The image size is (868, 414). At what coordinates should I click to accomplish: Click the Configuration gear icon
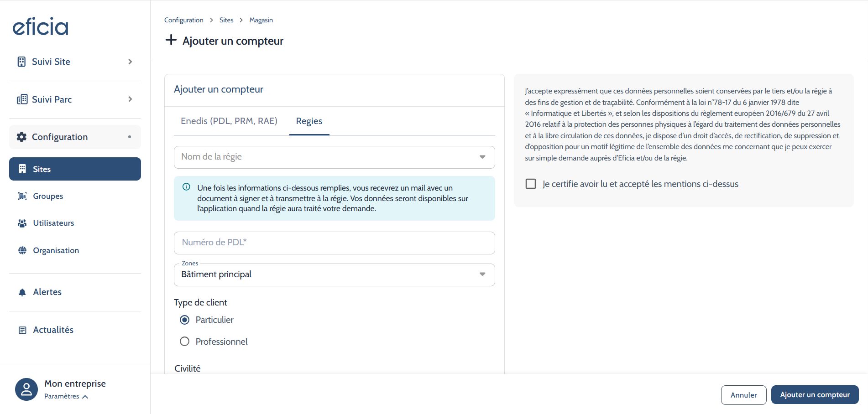[21, 137]
